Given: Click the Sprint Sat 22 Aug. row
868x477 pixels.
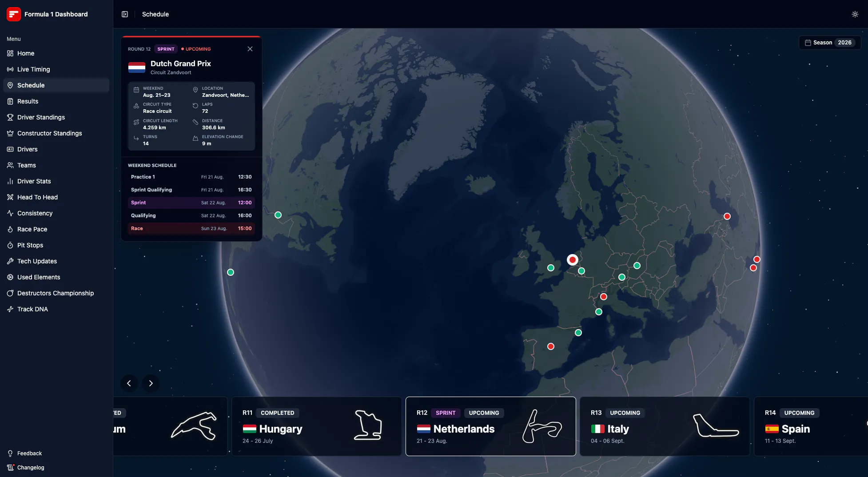Looking at the screenshot, I should 191,203.
